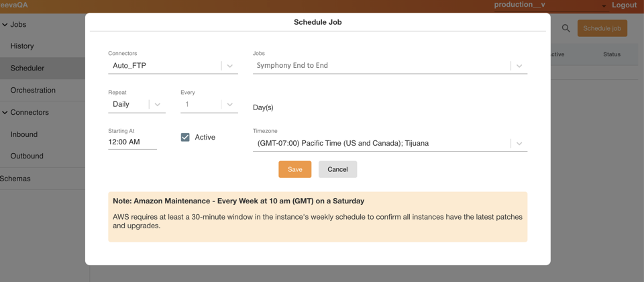Image resolution: width=644 pixels, height=282 pixels.
Task: Click the Logout link
Action: pyautogui.click(x=624, y=5)
